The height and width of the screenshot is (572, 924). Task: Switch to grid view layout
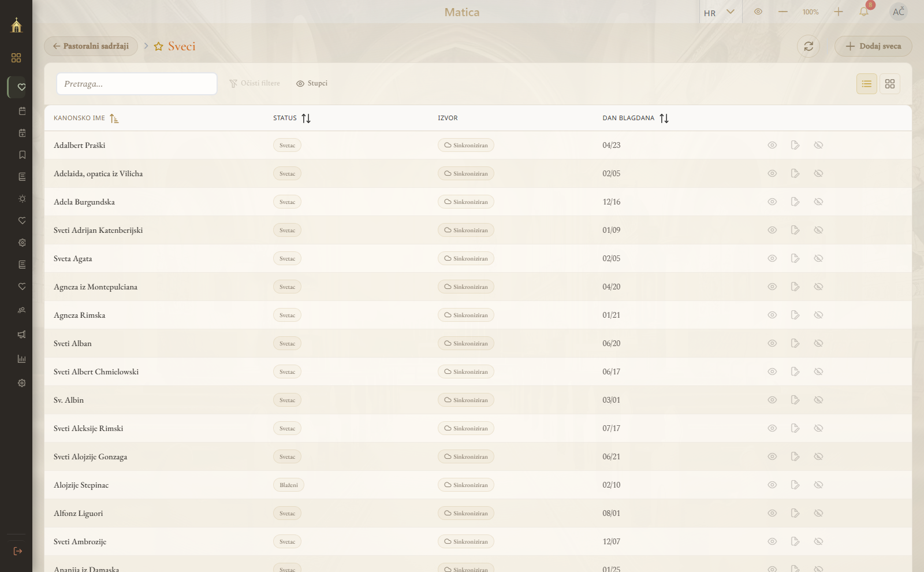(x=890, y=84)
